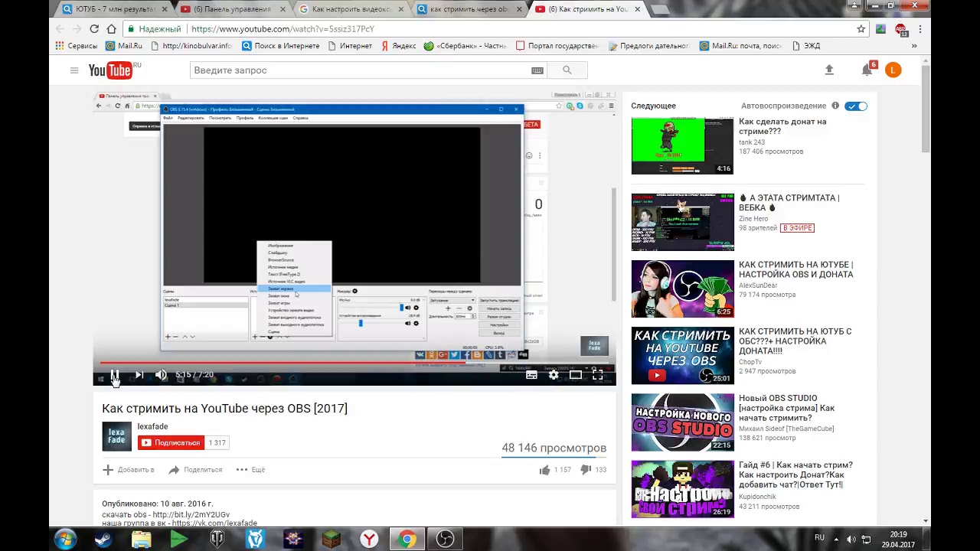Skip to the next video
Viewport: 980px width, 551px height.
139,375
